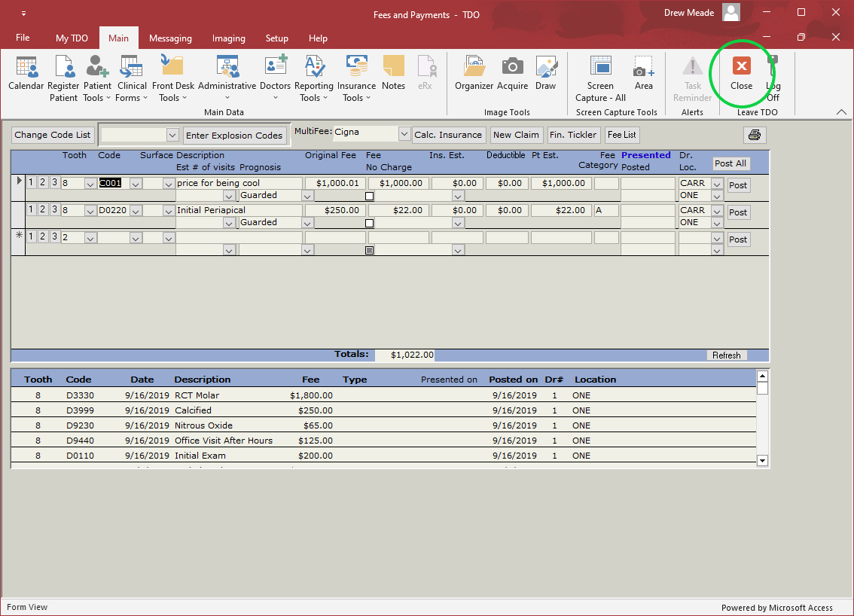The image size is (854, 616).
Task: Open Guarded prognosis dropdown in first row
Action: [307, 196]
